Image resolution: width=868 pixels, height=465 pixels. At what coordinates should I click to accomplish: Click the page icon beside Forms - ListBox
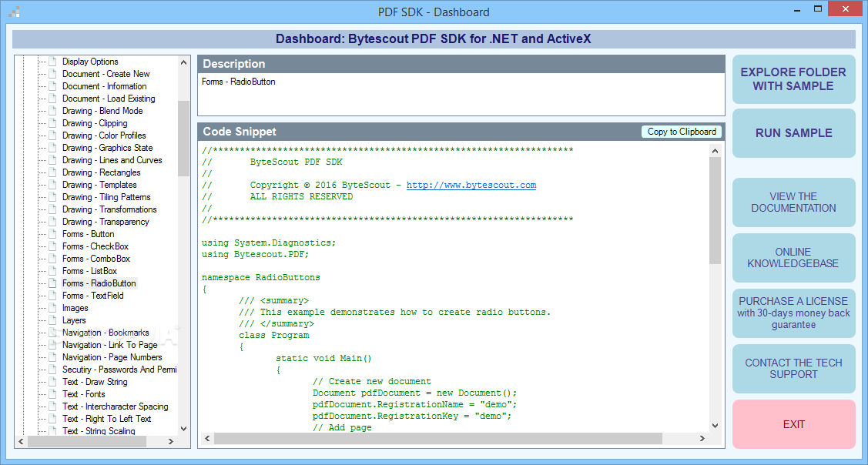click(x=52, y=271)
